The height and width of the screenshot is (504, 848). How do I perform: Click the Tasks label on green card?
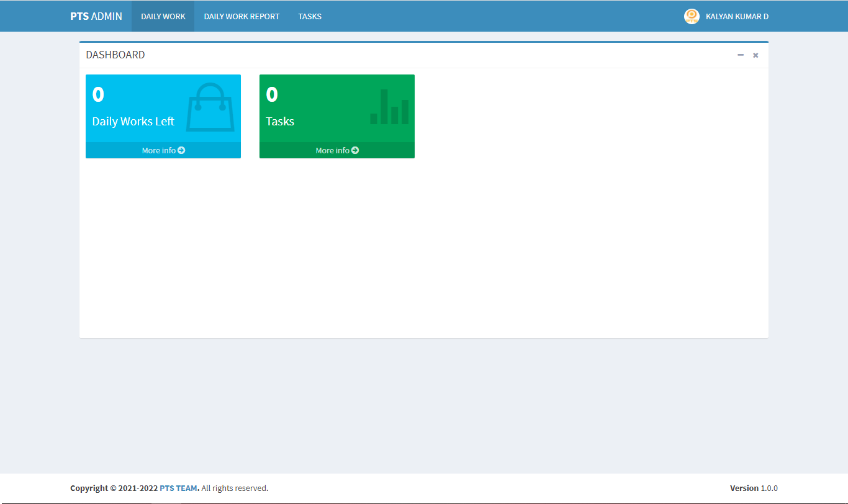280,122
